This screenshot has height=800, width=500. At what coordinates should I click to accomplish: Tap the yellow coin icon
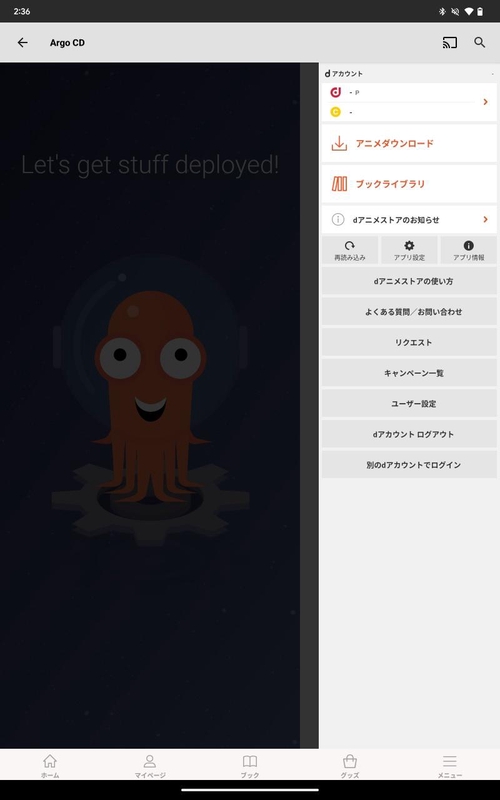click(336, 112)
